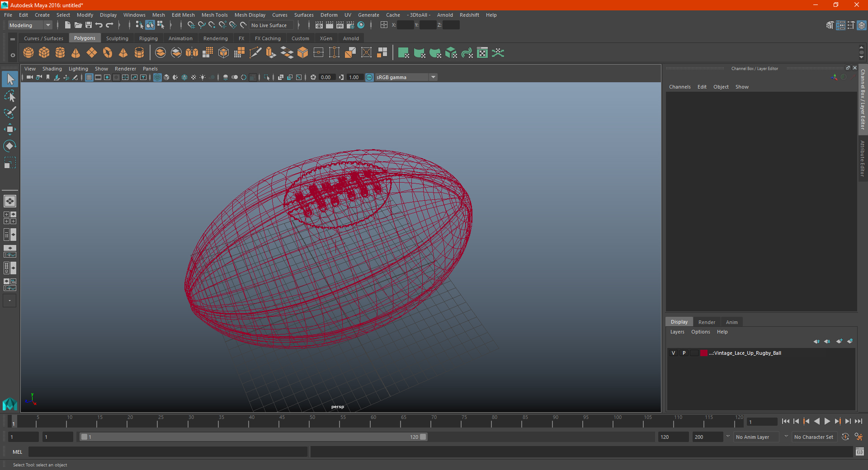Image resolution: width=868 pixels, height=470 pixels.
Task: Open the No Character Set dropdown
Action: tap(814, 437)
